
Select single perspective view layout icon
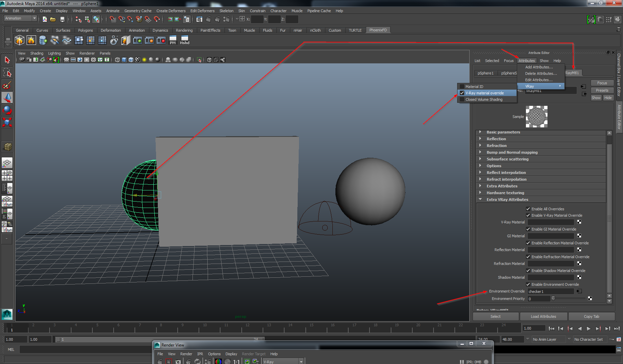7,163
